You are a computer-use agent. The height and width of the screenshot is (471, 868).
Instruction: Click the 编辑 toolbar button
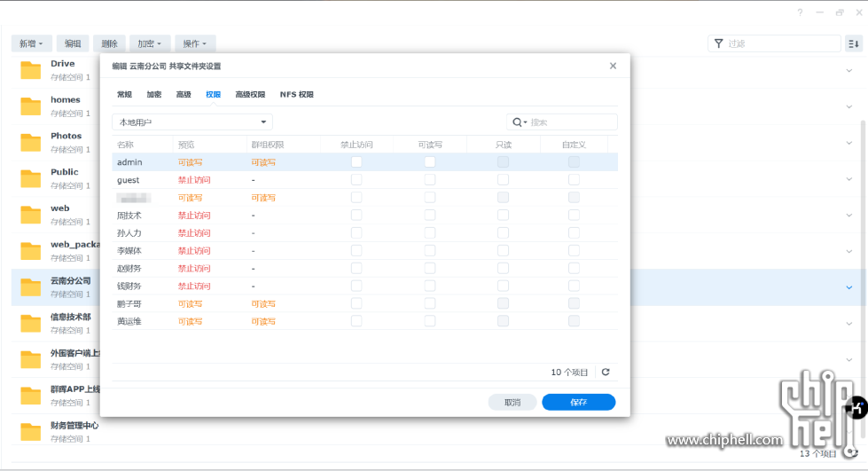click(x=73, y=43)
